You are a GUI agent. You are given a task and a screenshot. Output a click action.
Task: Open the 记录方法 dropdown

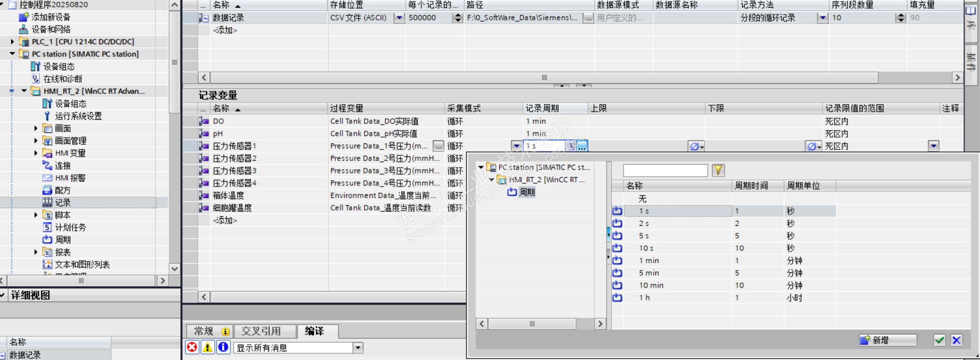point(823,18)
